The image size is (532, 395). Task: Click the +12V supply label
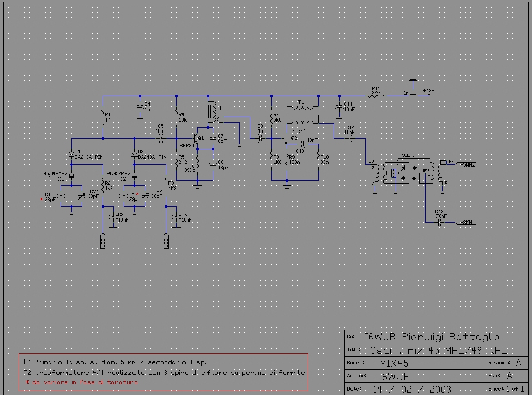tap(429, 91)
